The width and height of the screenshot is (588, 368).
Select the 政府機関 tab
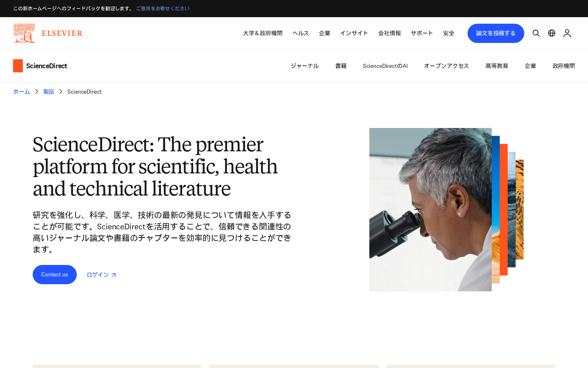(563, 66)
